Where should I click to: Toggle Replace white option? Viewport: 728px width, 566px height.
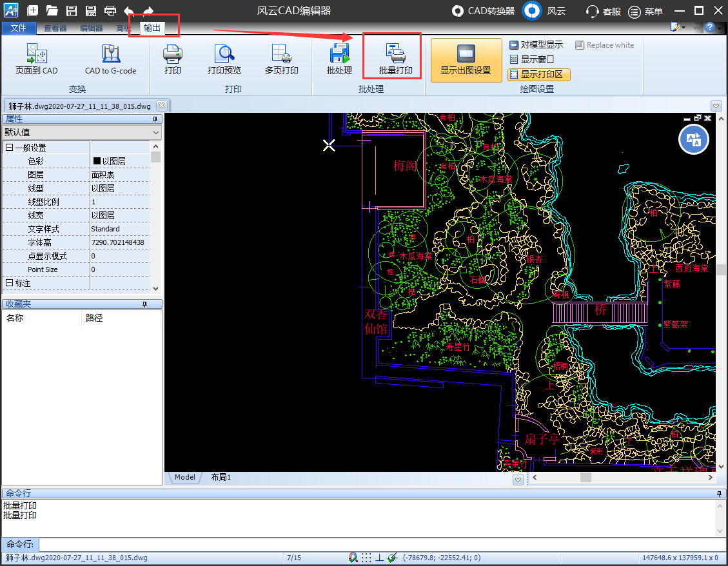point(604,45)
